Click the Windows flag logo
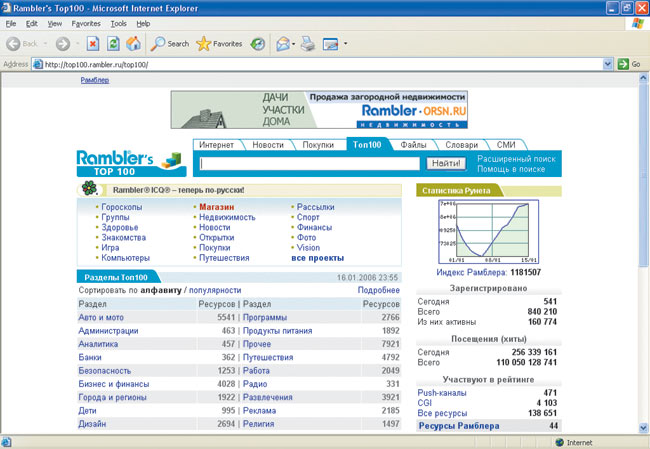Viewport: 650px width, 449px height. tap(638, 24)
